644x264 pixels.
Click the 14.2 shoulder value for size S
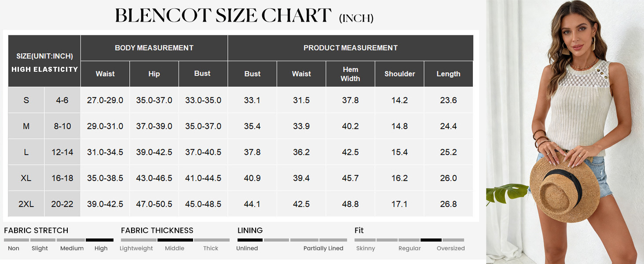(x=399, y=100)
